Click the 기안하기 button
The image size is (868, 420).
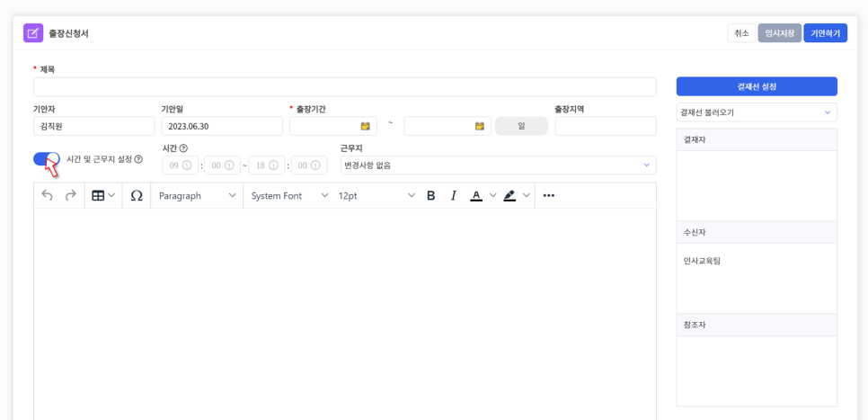[825, 33]
